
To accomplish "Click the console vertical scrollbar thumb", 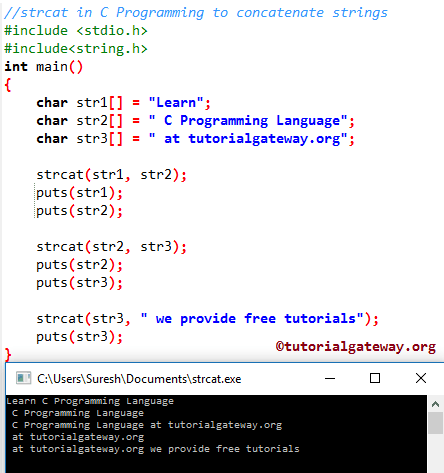I will pyautogui.click(x=435, y=423).
